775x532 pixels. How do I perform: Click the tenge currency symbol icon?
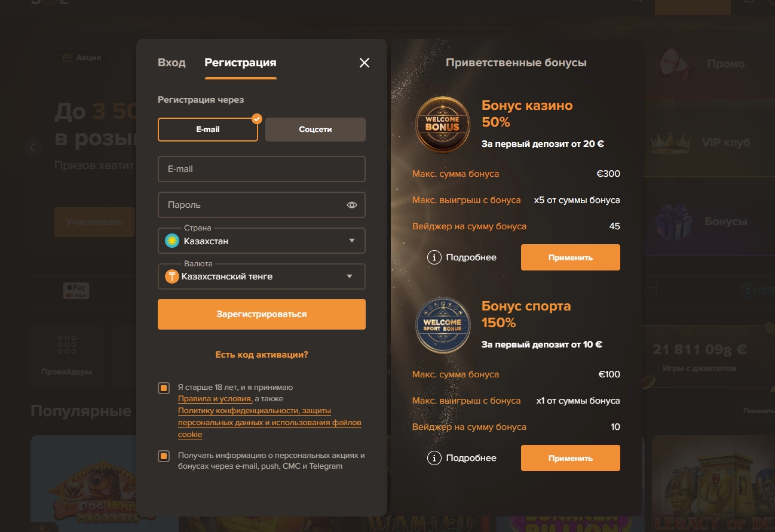click(x=172, y=276)
